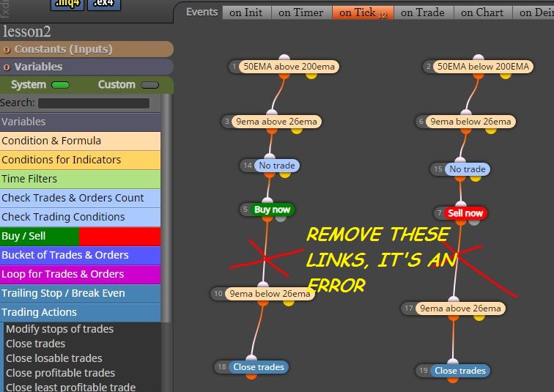Click yellow output dot of block 6
This screenshot has height=392, width=554.
[x=491, y=130]
